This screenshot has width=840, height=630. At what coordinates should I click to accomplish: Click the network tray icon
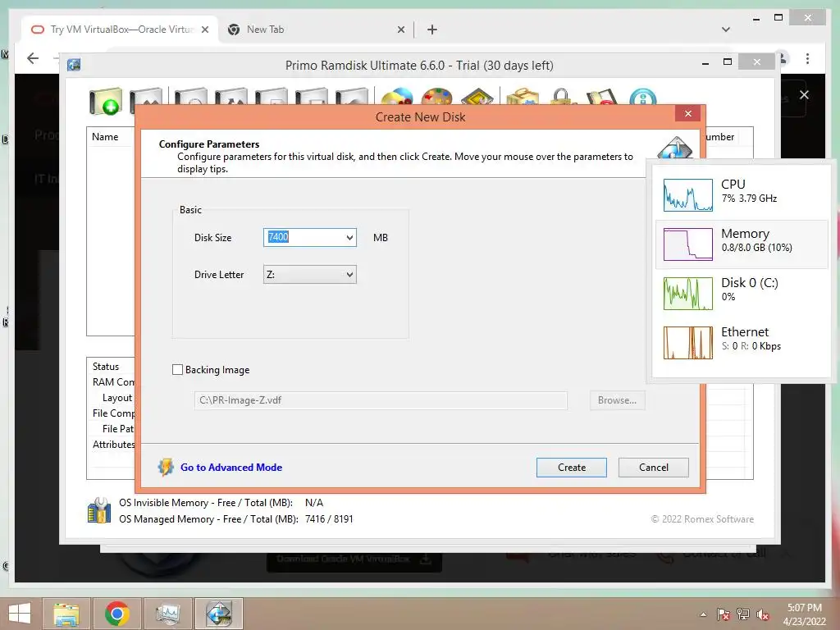coord(743,614)
